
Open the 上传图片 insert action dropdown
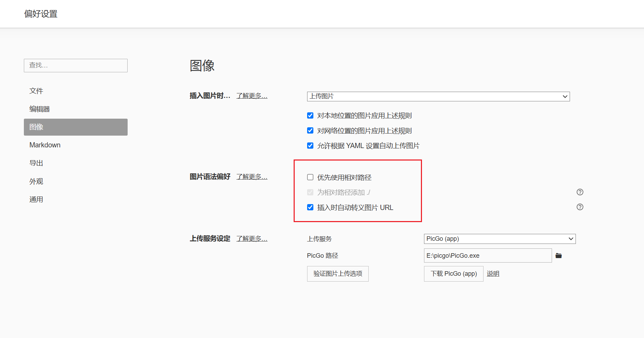tap(438, 97)
